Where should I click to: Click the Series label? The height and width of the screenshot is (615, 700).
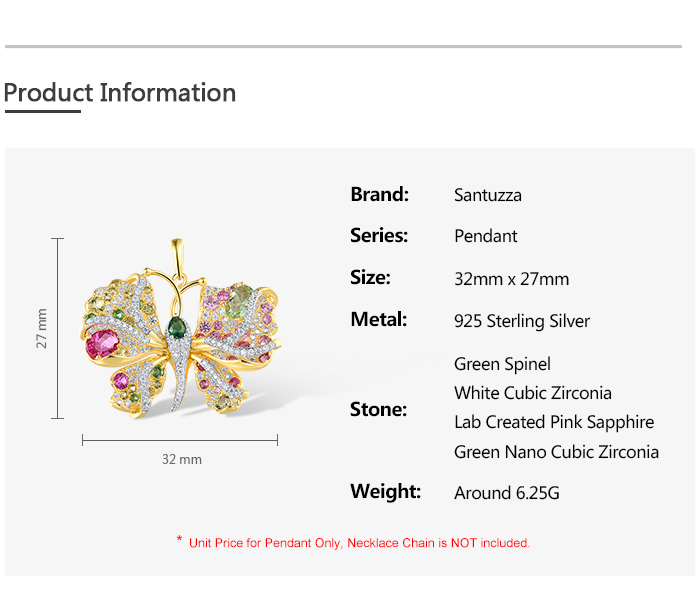pyautogui.click(x=379, y=236)
